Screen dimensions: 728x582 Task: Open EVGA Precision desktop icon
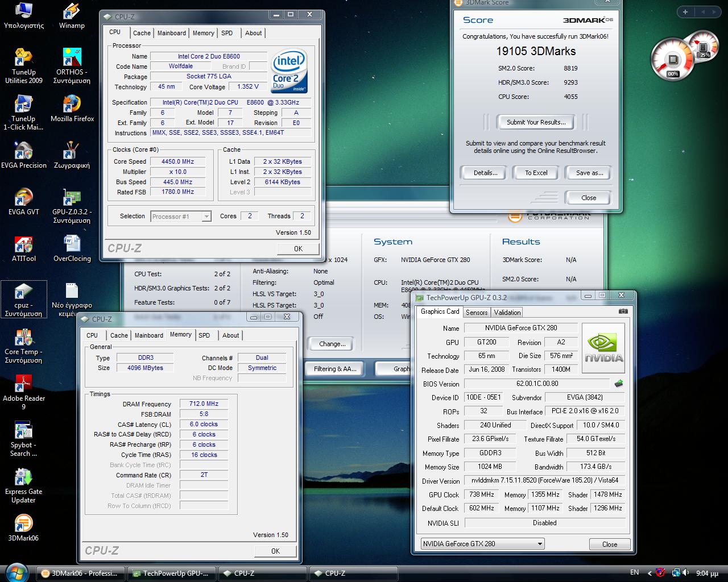point(23,156)
